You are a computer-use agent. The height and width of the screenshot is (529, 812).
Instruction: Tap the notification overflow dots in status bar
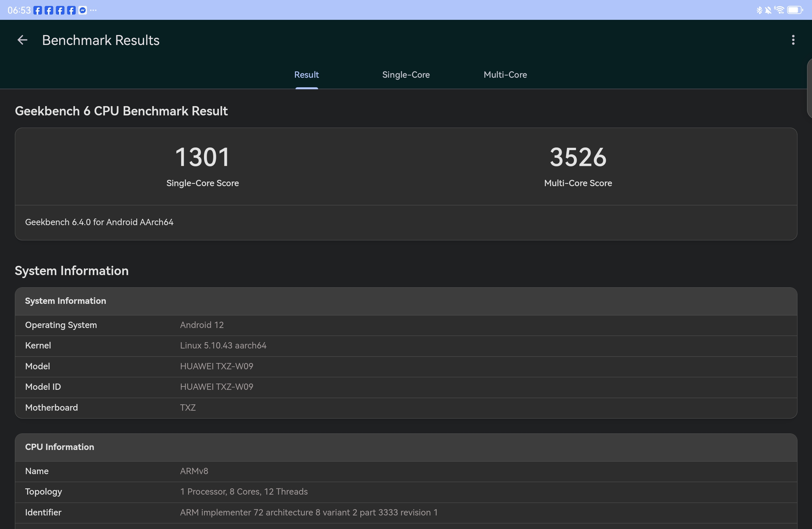(x=94, y=11)
